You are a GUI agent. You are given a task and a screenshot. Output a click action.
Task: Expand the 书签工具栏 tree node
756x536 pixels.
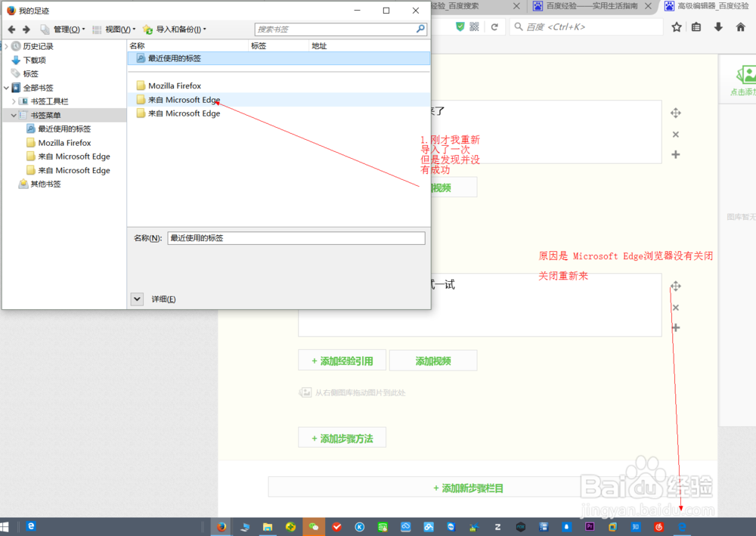click(14, 101)
